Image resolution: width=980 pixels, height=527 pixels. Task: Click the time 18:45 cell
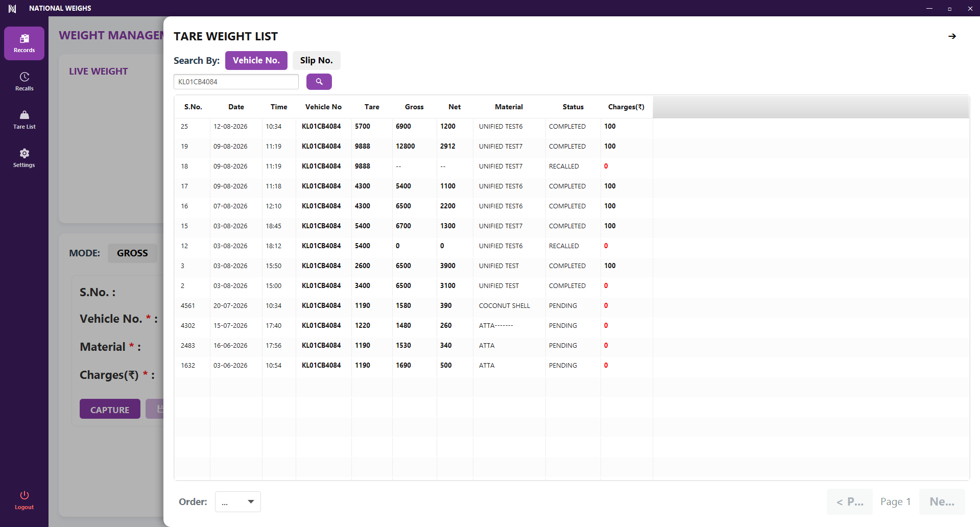click(274, 226)
